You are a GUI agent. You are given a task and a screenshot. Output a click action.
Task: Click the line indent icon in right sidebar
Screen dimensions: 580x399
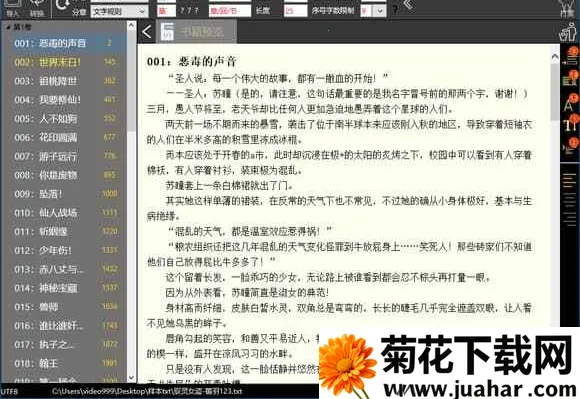[x=570, y=57]
